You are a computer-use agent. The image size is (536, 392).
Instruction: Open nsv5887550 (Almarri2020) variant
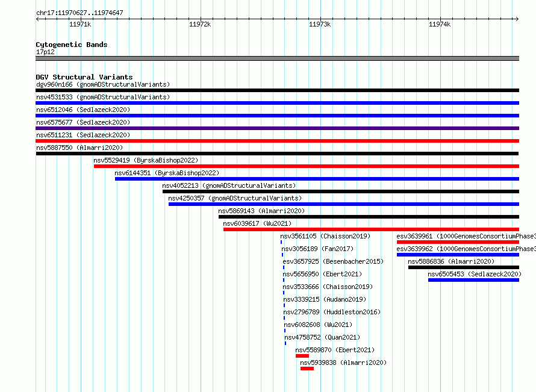(x=79, y=148)
